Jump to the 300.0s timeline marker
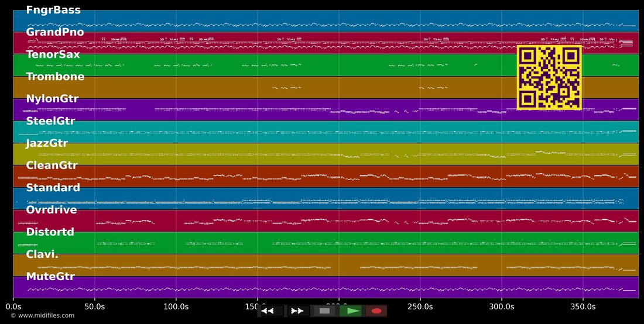The image size is (644, 324). pyautogui.click(x=502, y=306)
